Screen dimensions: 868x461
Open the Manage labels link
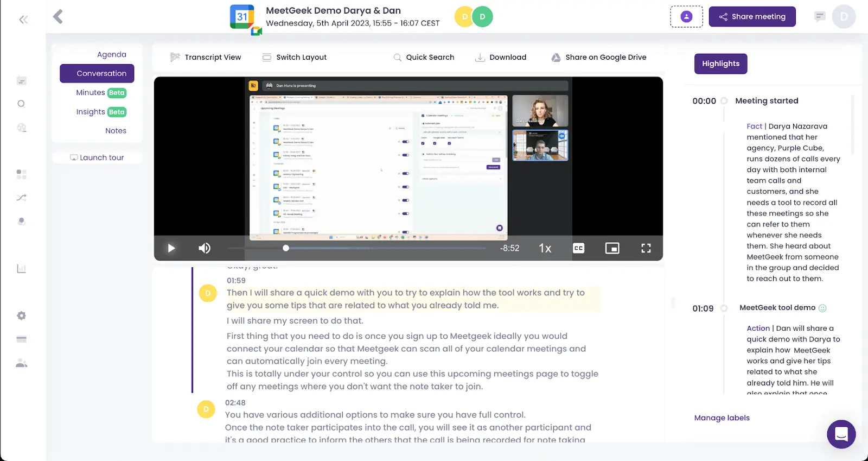[722, 418]
